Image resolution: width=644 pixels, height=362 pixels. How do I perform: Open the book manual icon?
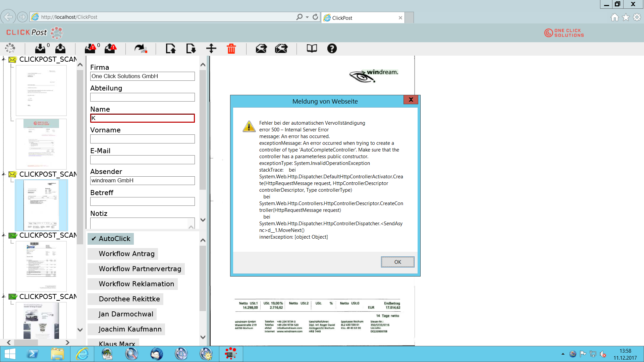coord(312,49)
